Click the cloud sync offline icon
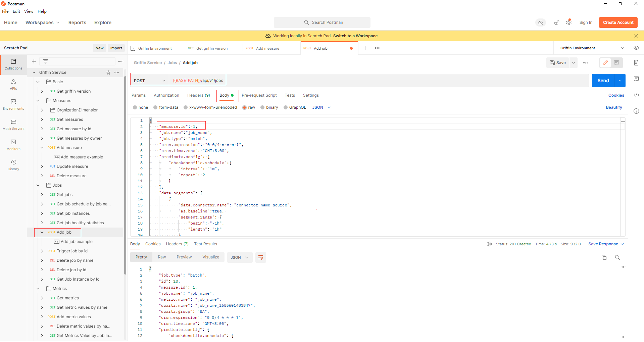Screen dimensions: 644x342 [x=541, y=22]
